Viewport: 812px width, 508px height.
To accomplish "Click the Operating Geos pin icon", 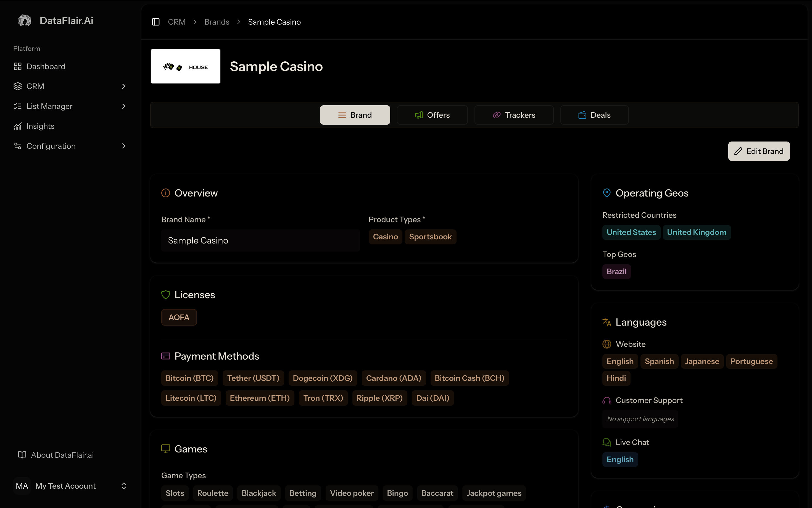I will (607, 193).
